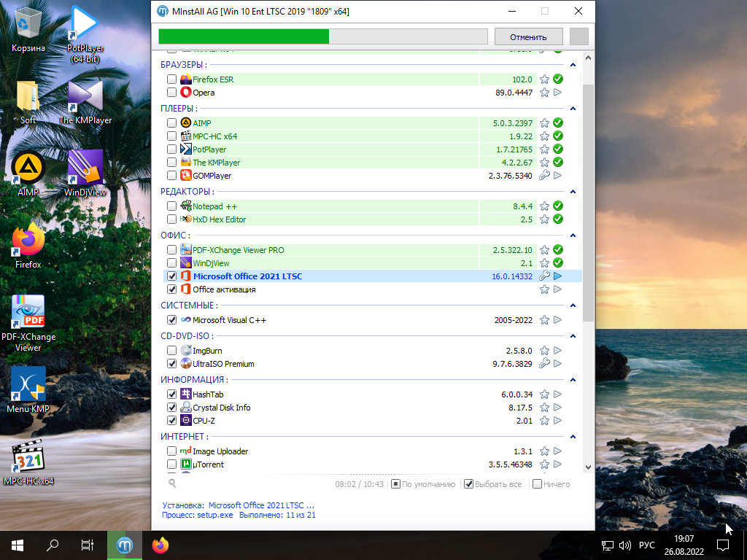Click the wrench icon for UltraISO Premium
747x560 pixels.
click(544, 364)
